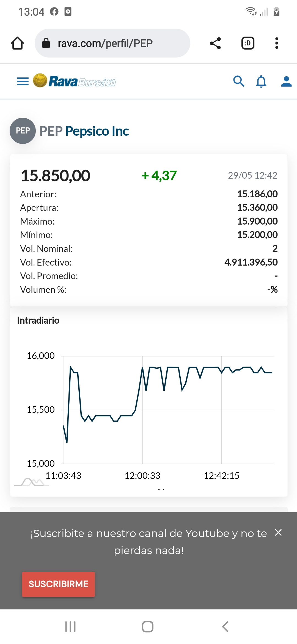The width and height of the screenshot is (297, 644).
Task: Tap the Android back navigation arrow
Action: coord(225,627)
